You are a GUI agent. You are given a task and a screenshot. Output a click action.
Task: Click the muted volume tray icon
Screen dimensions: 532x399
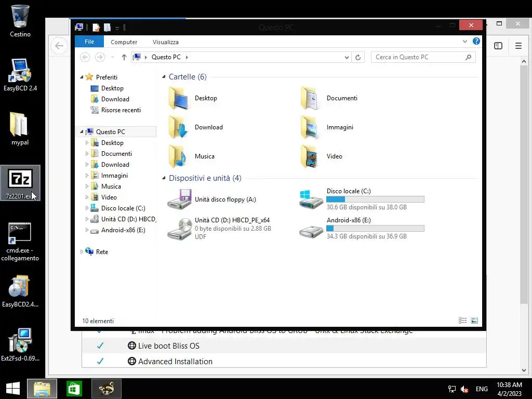464,389
